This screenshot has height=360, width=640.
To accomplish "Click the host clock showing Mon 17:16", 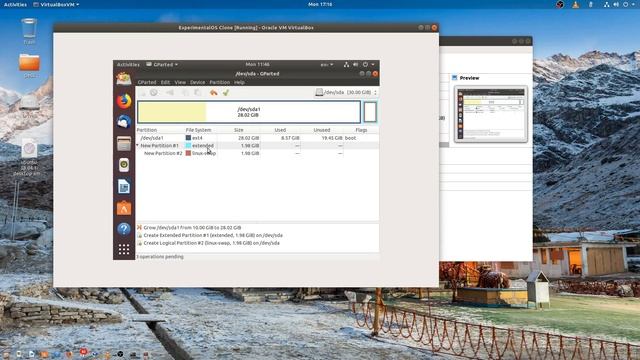I will (x=320, y=4).
